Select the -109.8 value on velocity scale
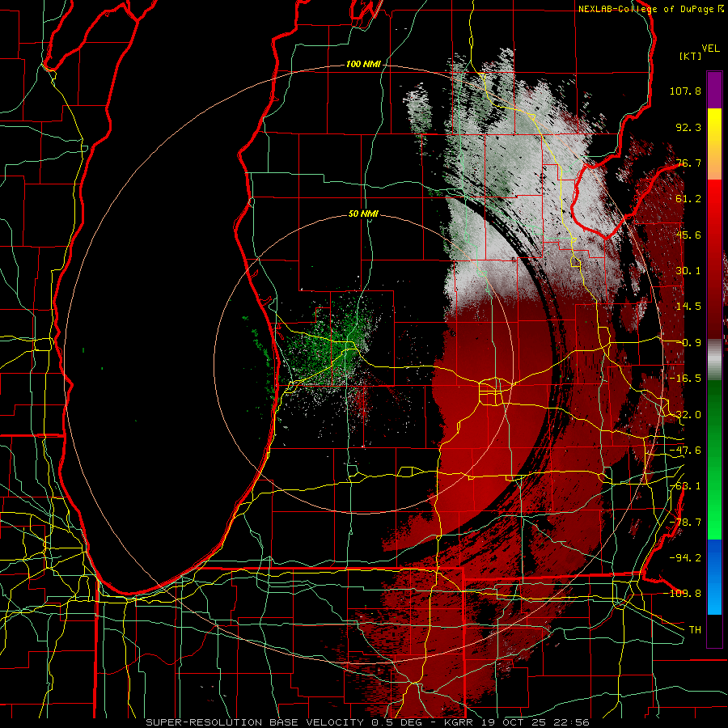The height and width of the screenshot is (728, 728). (x=683, y=594)
